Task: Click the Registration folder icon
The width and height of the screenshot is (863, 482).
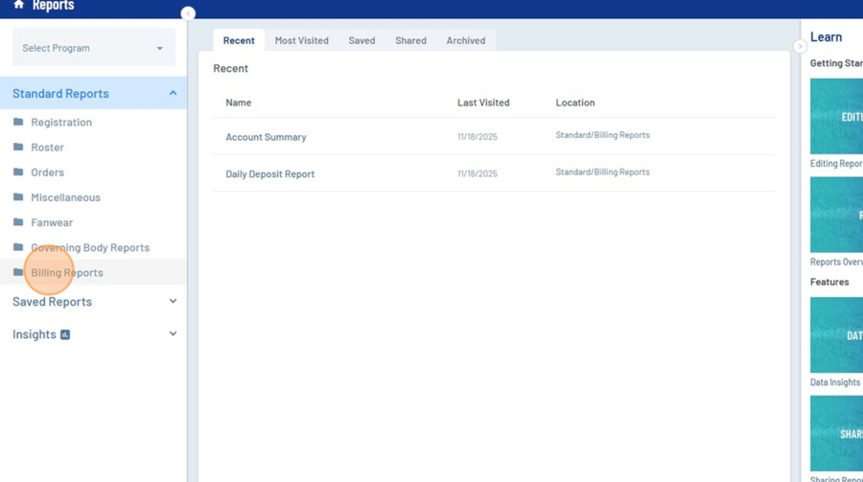Action: tap(18, 122)
